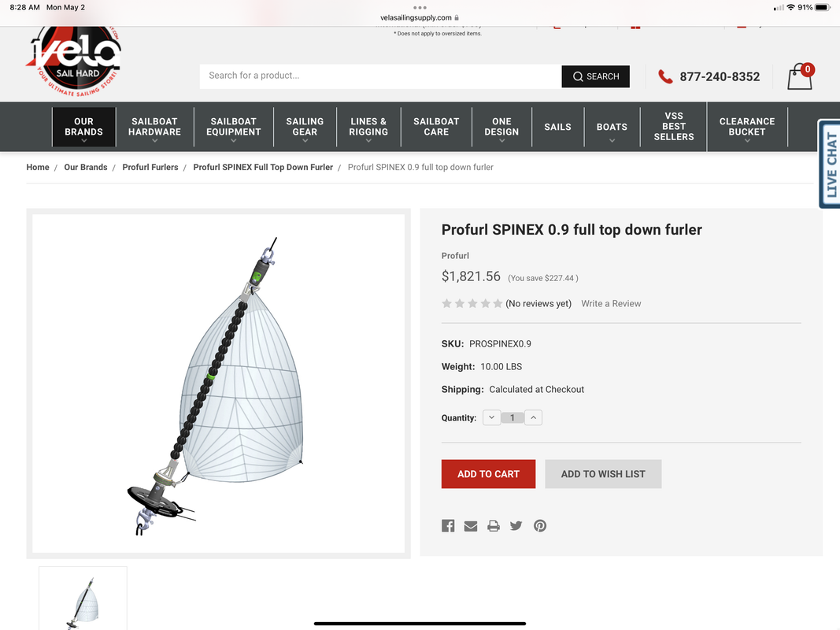Expand the Clearance Bucket dropdown
Viewport: 840px width, 630px height.
747,127
